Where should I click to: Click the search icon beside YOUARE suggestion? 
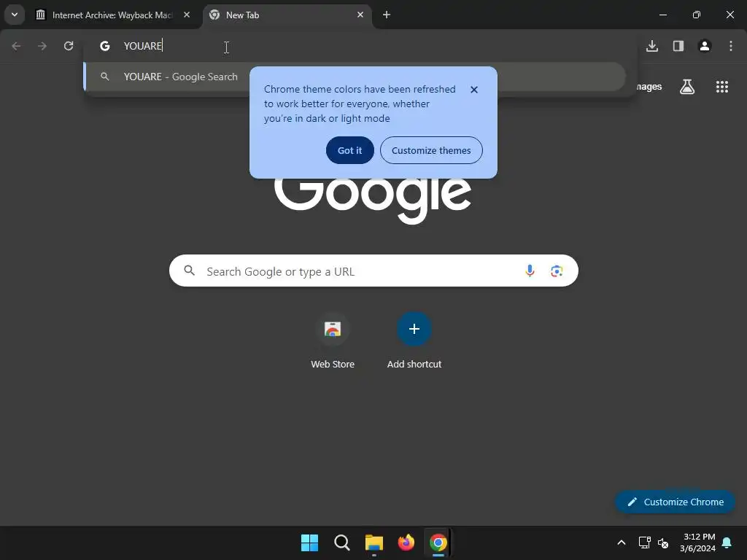coord(105,77)
